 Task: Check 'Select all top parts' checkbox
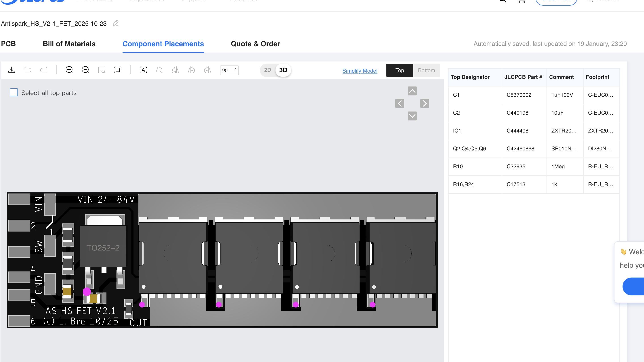point(14,93)
